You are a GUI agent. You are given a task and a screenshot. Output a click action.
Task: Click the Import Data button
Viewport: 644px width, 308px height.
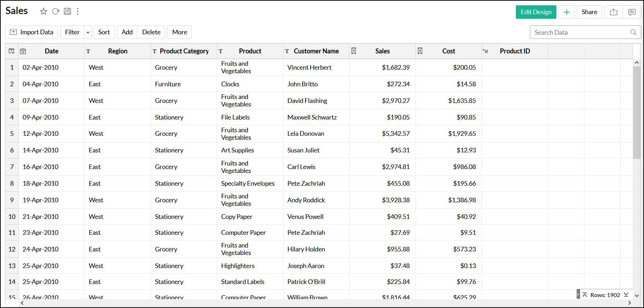coord(32,32)
